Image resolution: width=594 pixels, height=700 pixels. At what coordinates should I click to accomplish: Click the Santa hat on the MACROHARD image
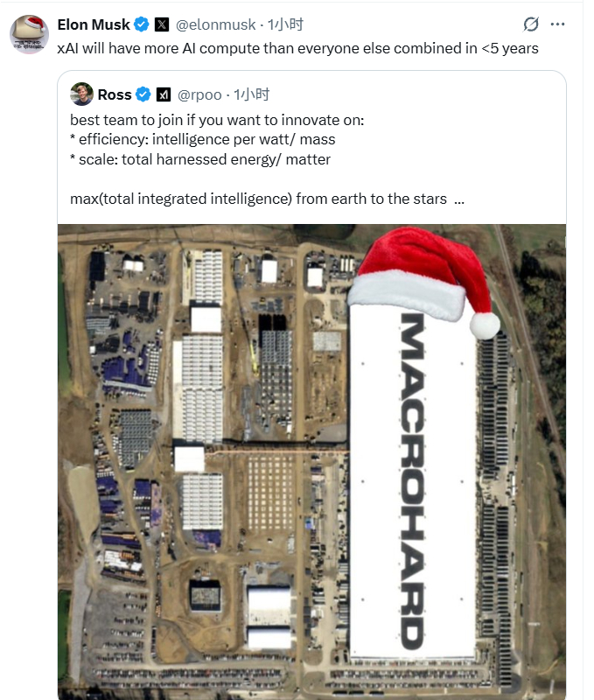pyautogui.click(x=420, y=276)
